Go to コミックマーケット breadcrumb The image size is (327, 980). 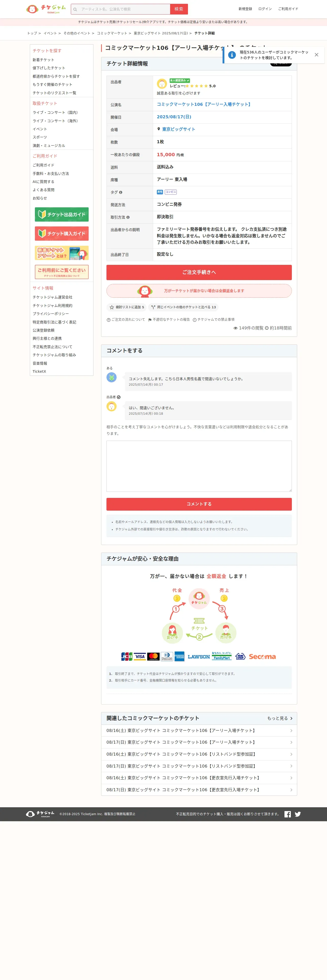112,34
